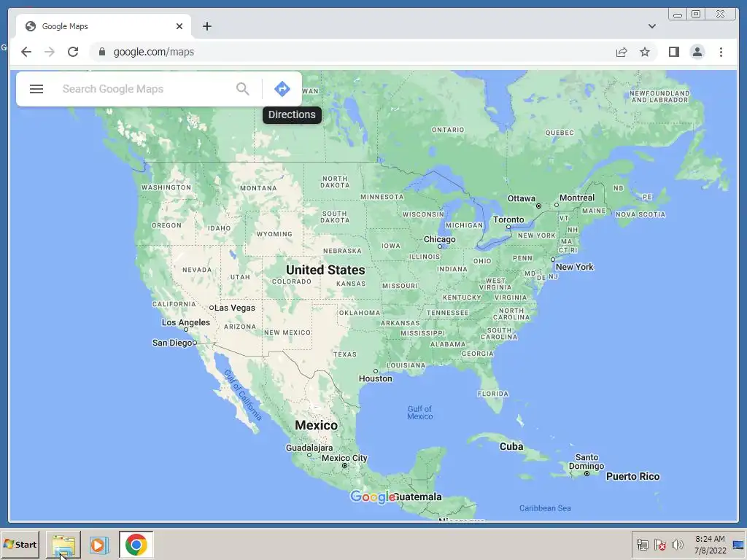The width and height of the screenshot is (747, 560).
Task: Click the network tray icon
Action: (x=642, y=545)
